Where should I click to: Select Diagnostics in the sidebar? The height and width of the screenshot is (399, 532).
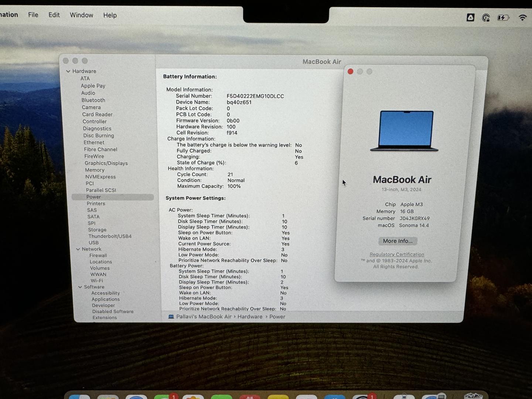[97, 129]
